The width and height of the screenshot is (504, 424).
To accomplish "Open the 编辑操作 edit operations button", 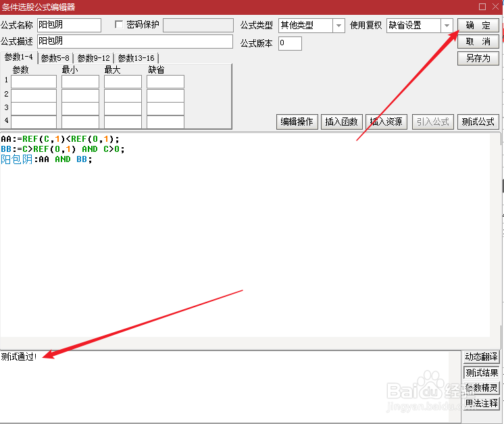I will pos(297,122).
